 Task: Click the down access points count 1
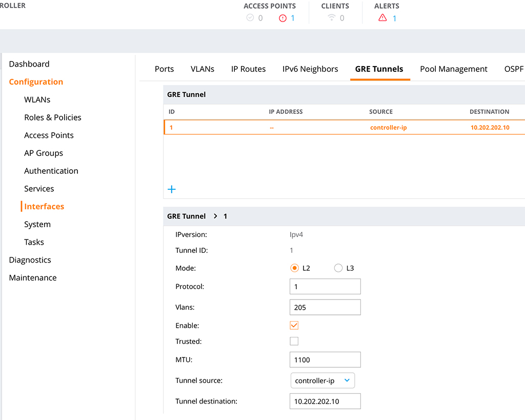pyautogui.click(x=292, y=18)
